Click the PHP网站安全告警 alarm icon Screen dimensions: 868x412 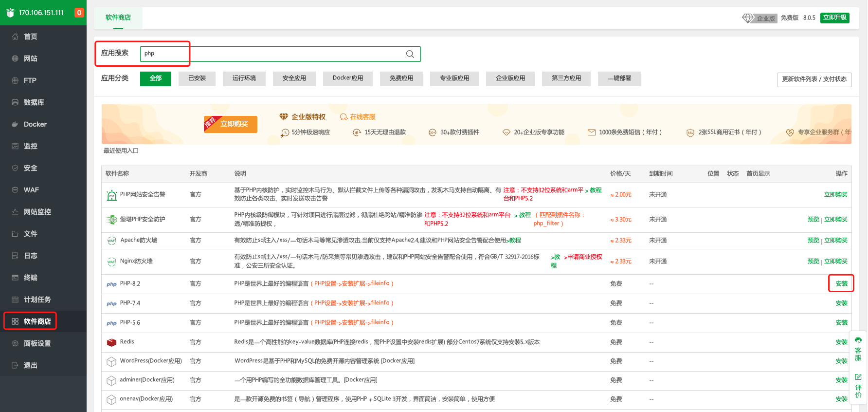(x=111, y=195)
